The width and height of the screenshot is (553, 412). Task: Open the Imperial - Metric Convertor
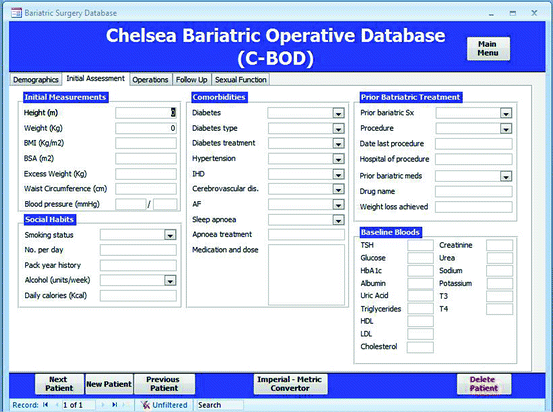(x=290, y=384)
